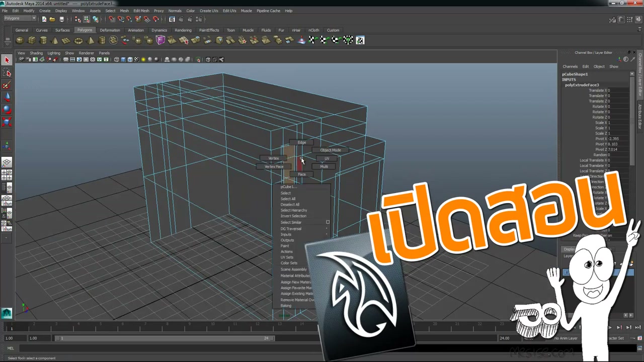Screen dimensions: 644x362
Task: Open the Channel Box Show menu
Action: [x=614, y=66]
